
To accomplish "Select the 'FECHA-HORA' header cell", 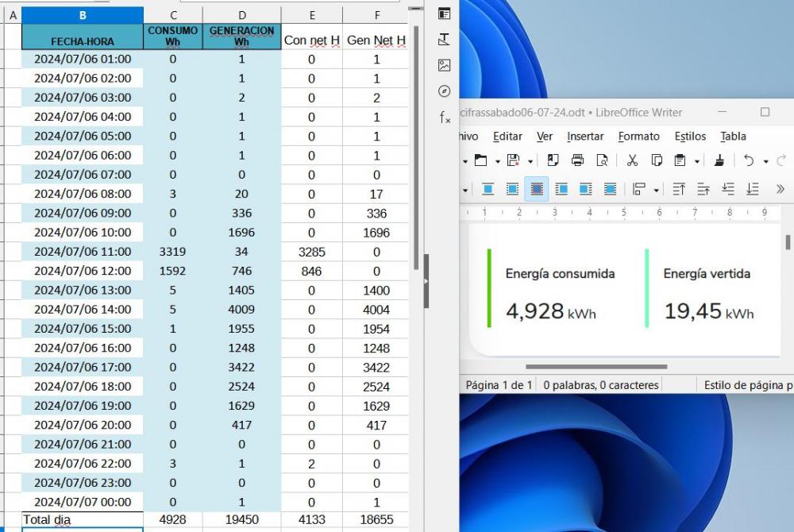I will 83,37.
